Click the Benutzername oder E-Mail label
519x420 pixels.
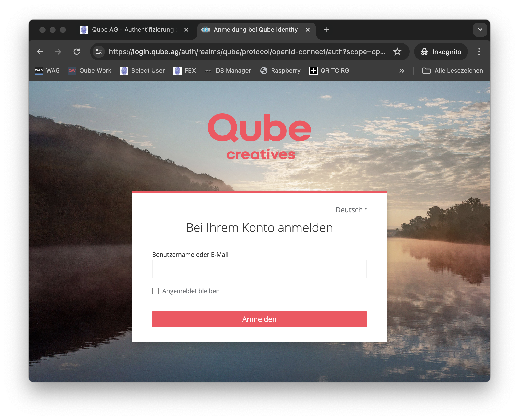click(190, 255)
